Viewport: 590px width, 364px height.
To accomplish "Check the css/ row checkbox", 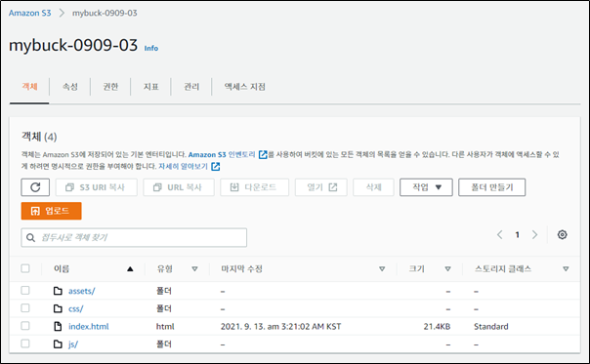I will tap(25, 308).
